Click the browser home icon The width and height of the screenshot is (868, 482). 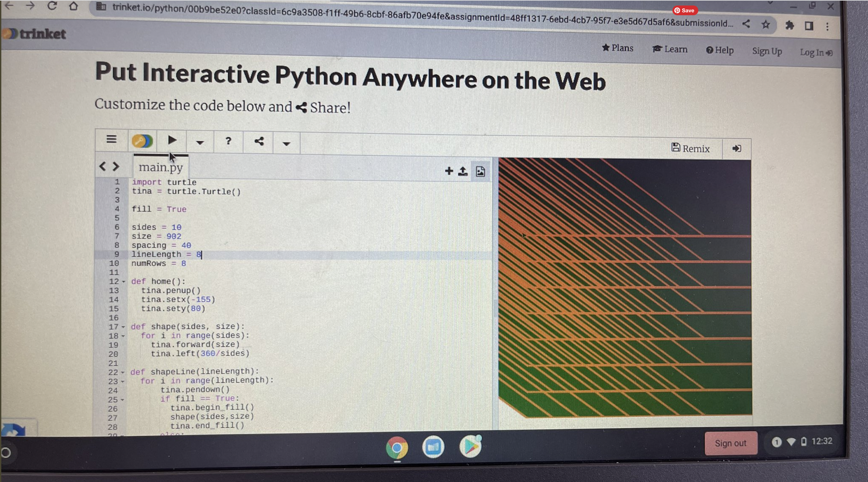pyautogui.click(x=74, y=6)
